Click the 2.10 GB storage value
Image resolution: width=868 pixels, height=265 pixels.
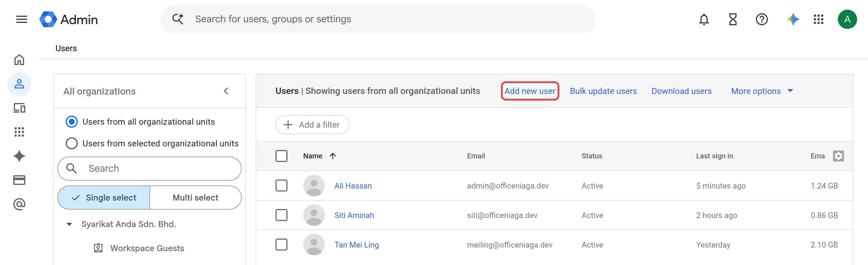click(x=824, y=245)
